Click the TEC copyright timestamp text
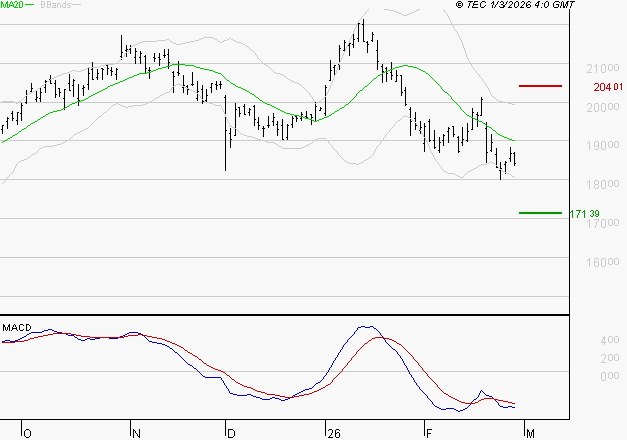 pos(515,5)
